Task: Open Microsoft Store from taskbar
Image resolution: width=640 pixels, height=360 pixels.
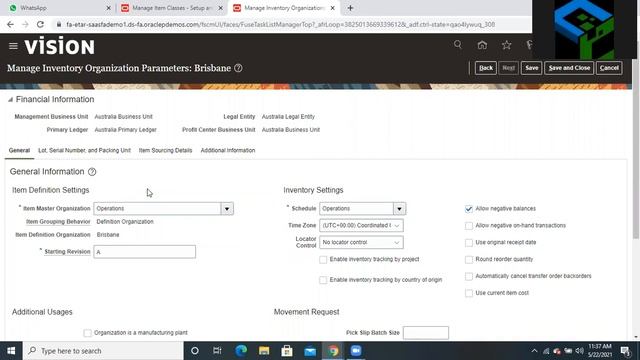Action: coord(287,351)
